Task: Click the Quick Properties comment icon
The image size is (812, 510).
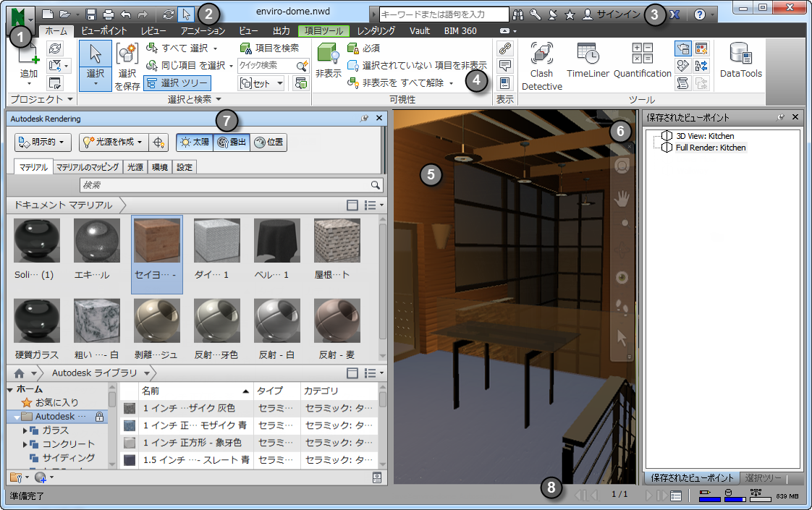Action: (x=504, y=66)
